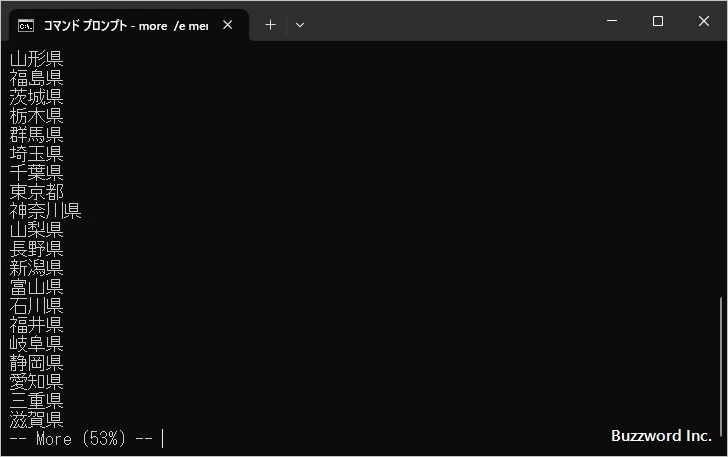Click the line 福井県
This screenshot has width=728, height=457.
pos(36,325)
